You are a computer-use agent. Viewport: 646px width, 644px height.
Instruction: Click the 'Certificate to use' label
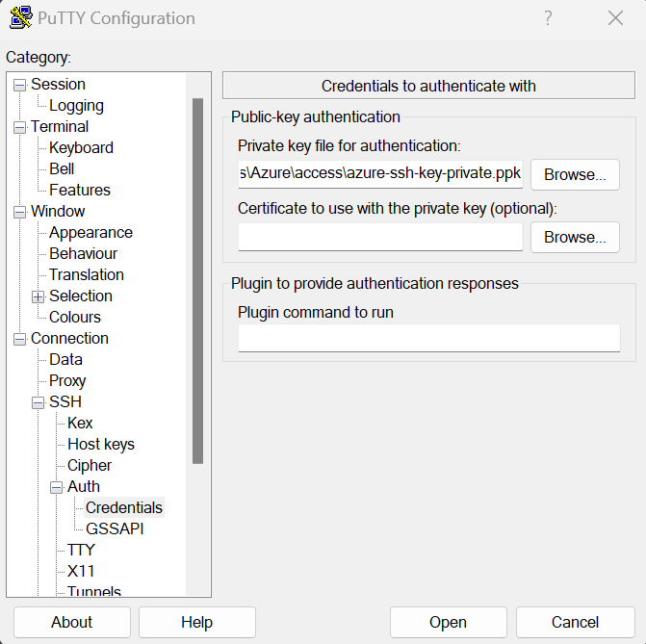[398, 209]
